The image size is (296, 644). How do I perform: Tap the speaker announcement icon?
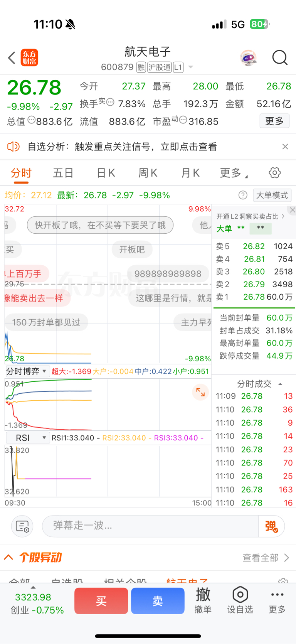coord(13,147)
